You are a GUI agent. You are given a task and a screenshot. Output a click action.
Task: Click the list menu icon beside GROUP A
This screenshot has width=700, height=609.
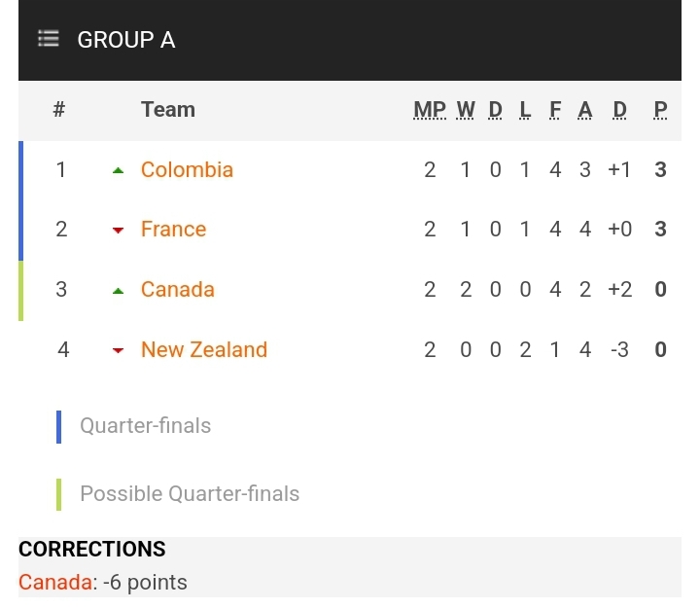[49, 39]
